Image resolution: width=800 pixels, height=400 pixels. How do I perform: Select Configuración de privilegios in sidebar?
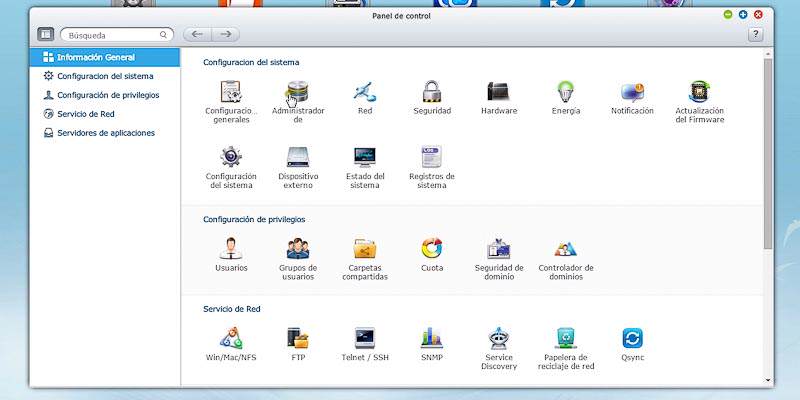click(x=105, y=95)
